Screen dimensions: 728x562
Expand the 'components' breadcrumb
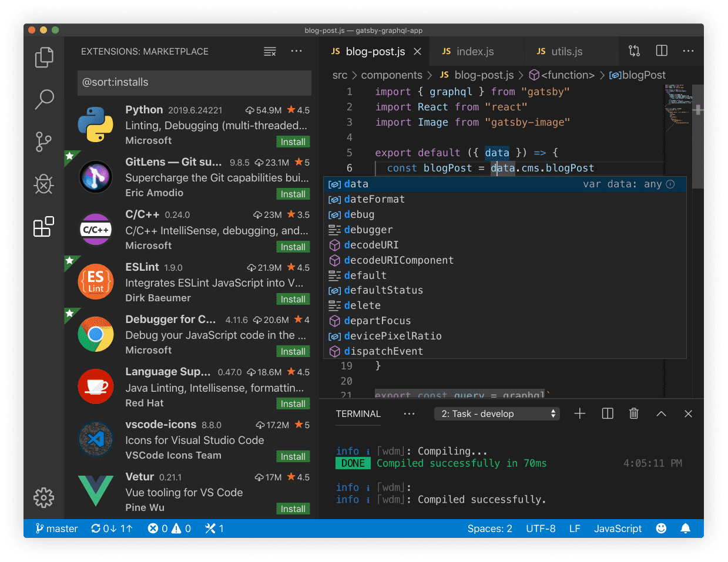pyautogui.click(x=391, y=75)
